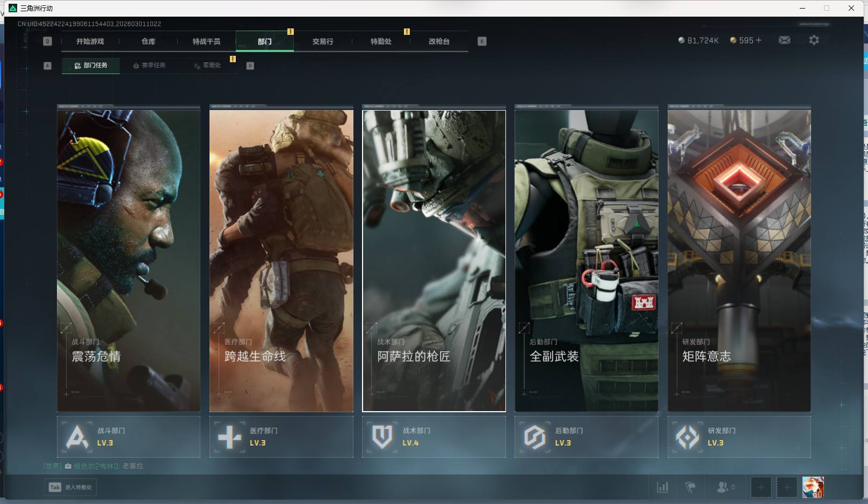This screenshot has width=868, height=504.
Task: Select the 赛季任务 sub-tab
Action: (x=150, y=65)
